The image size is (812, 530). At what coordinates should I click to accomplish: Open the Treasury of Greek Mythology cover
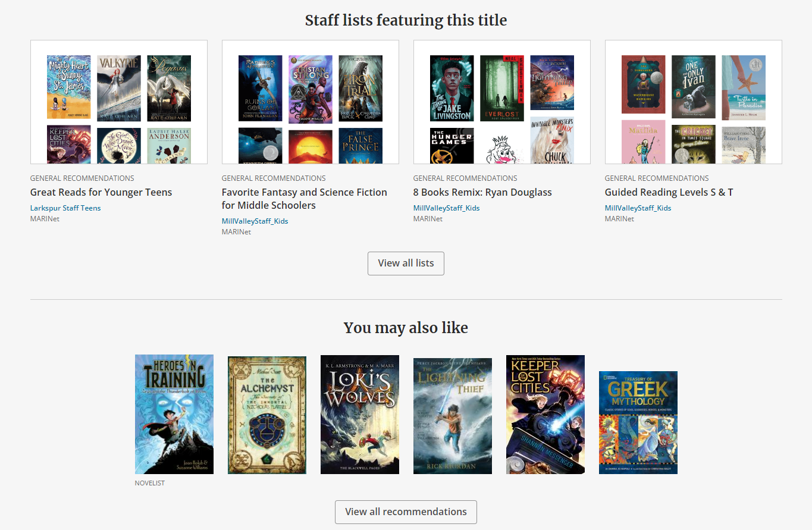pyautogui.click(x=638, y=422)
